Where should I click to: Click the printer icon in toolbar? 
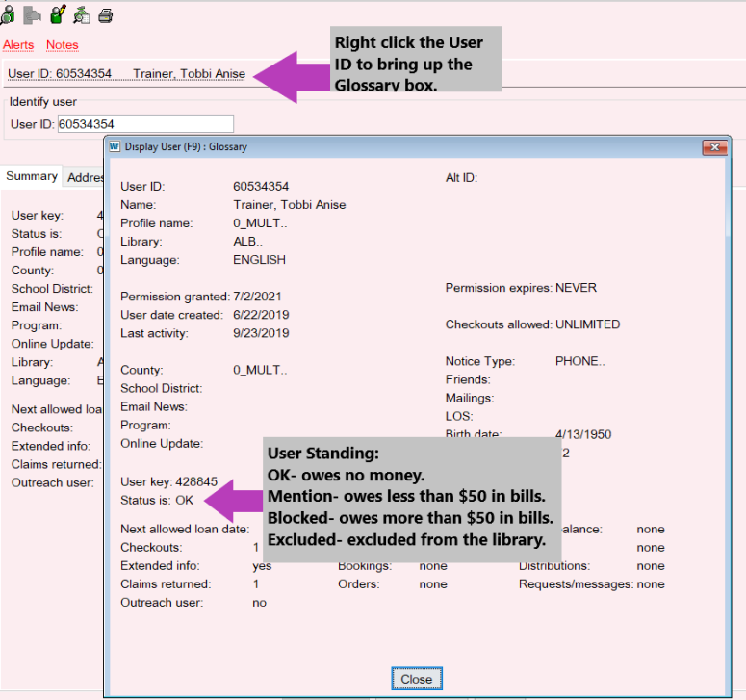click(x=106, y=14)
